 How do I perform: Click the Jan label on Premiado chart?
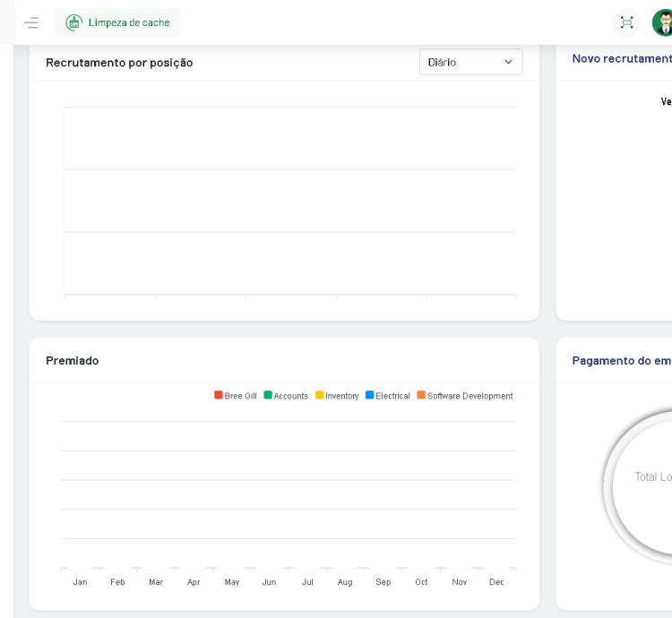80,582
